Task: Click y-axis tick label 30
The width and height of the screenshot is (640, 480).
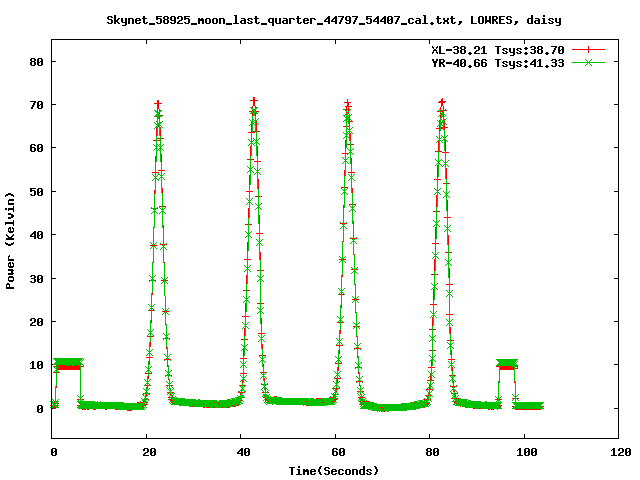Action: [x=36, y=278]
